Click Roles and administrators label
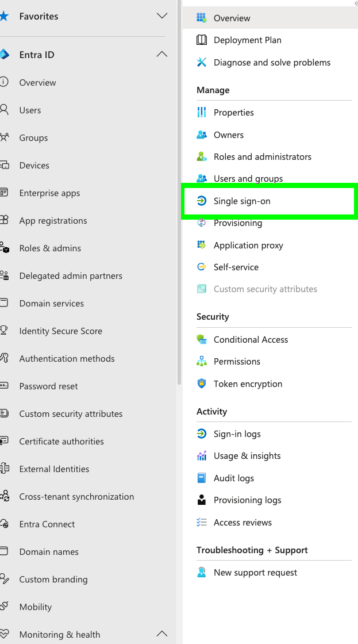 click(263, 156)
